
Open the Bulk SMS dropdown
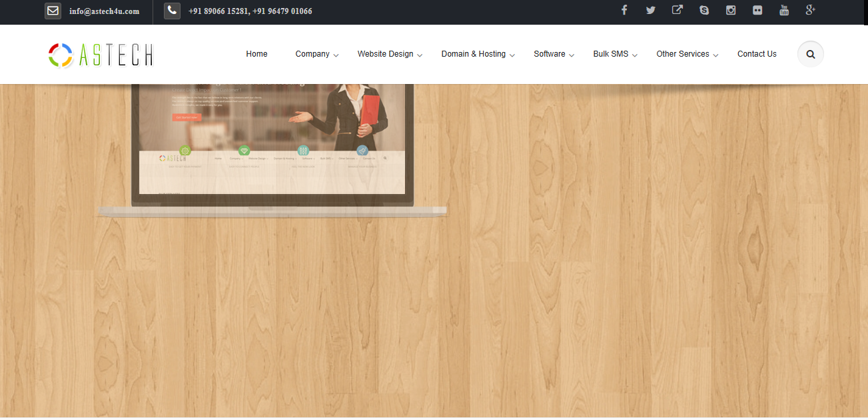(x=615, y=54)
